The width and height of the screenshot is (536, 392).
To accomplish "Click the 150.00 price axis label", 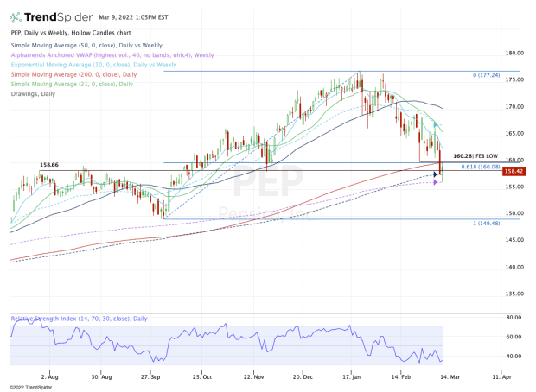I will [x=514, y=213].
